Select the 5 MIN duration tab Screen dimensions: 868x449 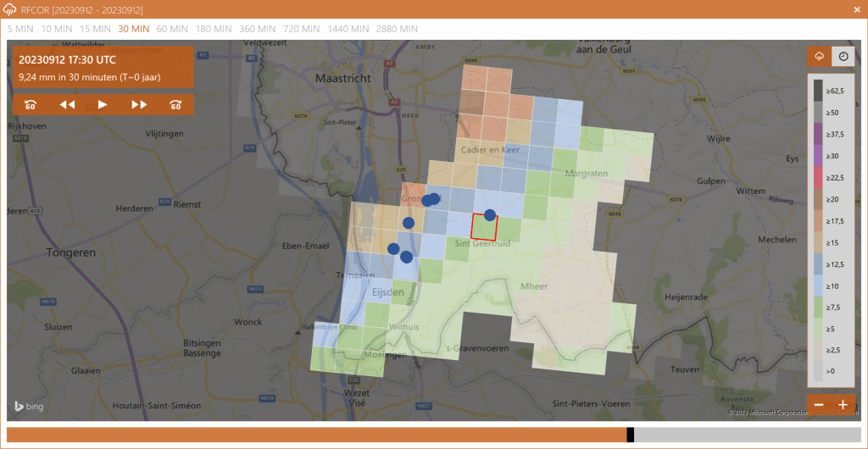click(22, 29)
